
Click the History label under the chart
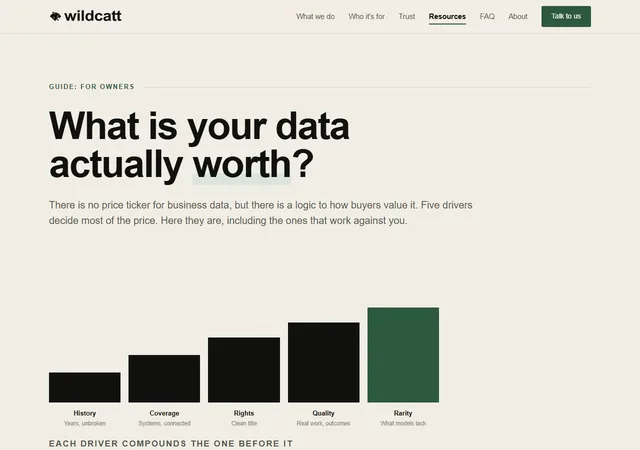point(84,413)
